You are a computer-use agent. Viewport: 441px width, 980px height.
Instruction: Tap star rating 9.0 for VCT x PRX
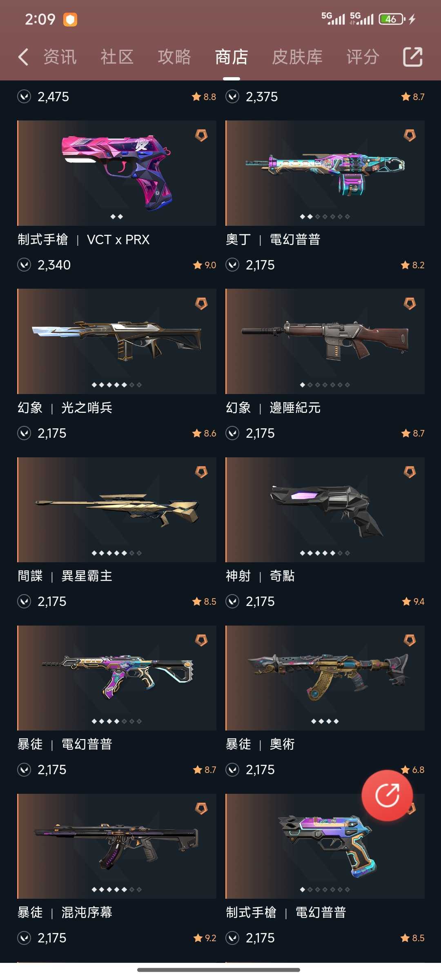pyautogui.click(x=205, y=265)
